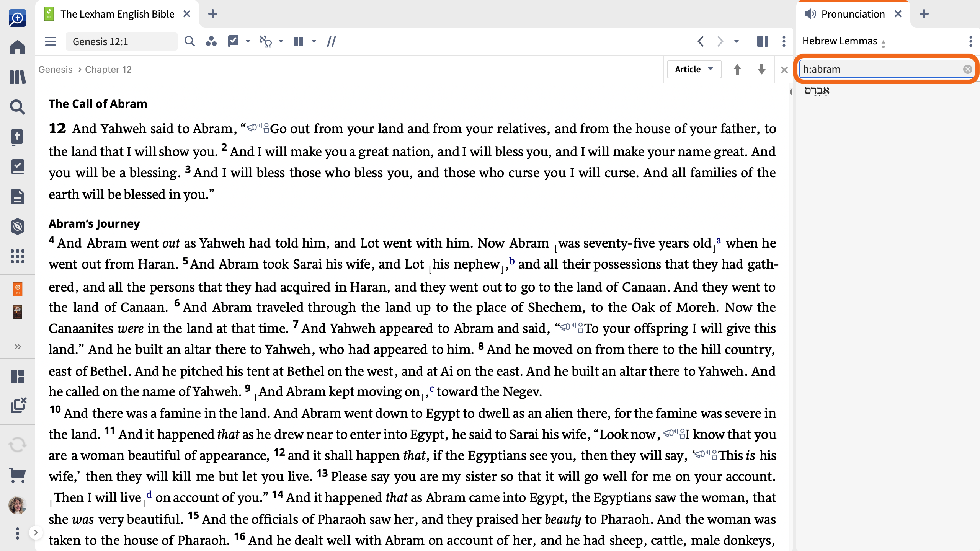Click the vertical scrollbar thumb of Bible panel
Screen dimensions: 980x551
tap(791, 91)
